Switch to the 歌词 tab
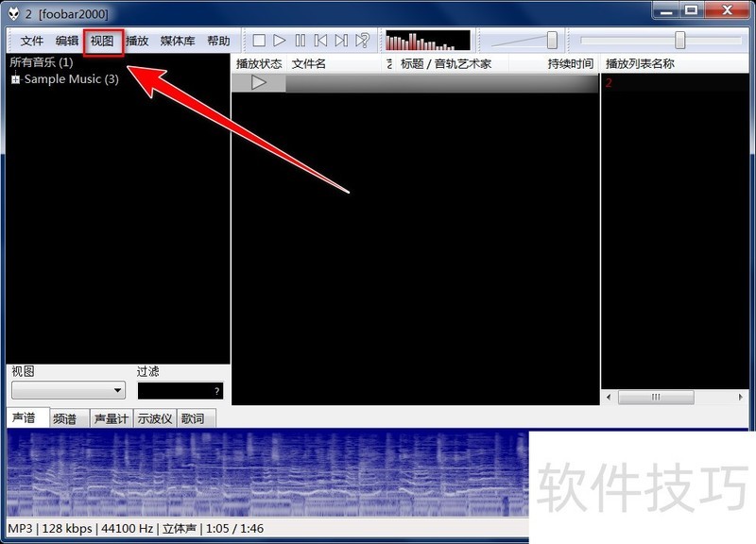This screenshot has width=756, height=544. point(193,418)
